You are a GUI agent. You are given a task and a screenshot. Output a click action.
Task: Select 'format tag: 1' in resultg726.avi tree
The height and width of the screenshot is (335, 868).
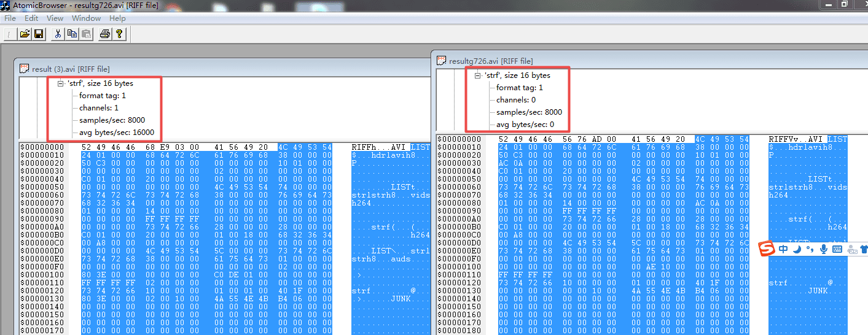(520, 88)
